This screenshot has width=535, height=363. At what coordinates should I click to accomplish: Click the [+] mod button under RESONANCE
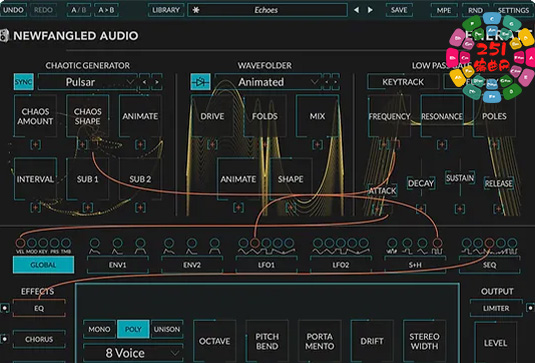pyautogui.click(x=442, y=145)
